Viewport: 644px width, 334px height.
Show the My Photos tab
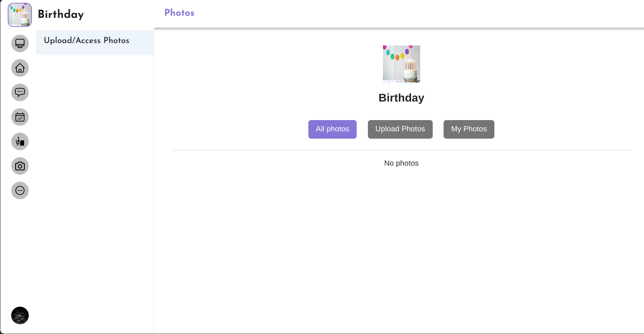[469, 129]
